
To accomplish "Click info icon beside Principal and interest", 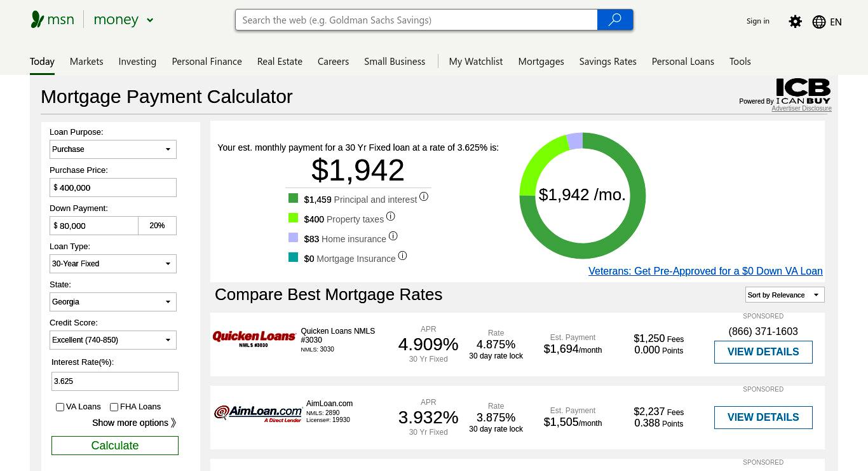I will pos(424,197).
